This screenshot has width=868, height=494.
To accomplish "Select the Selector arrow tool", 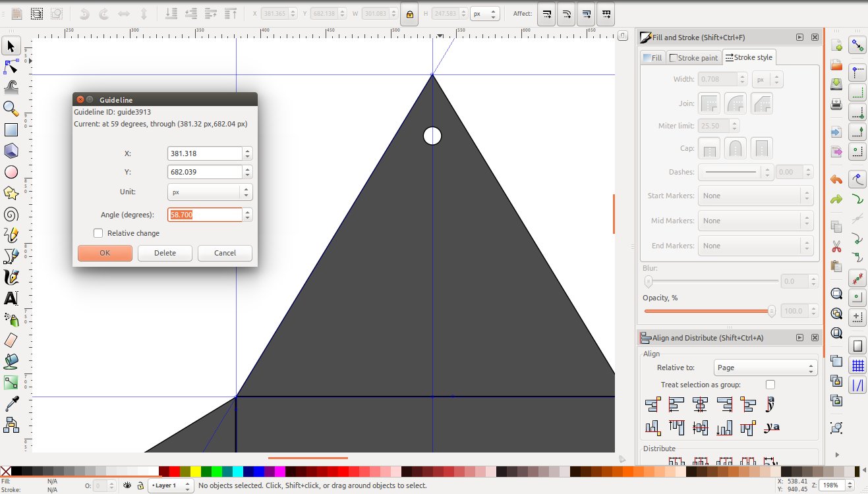I will click(11, 46).
